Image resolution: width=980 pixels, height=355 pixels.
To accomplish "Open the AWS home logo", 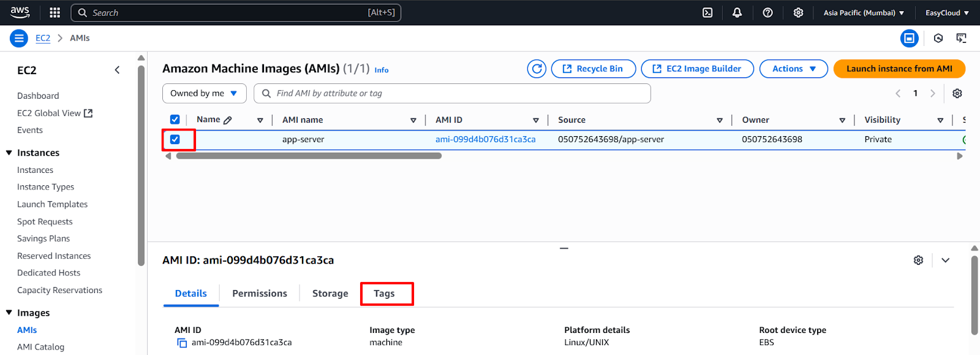I will tap(20, 12).
